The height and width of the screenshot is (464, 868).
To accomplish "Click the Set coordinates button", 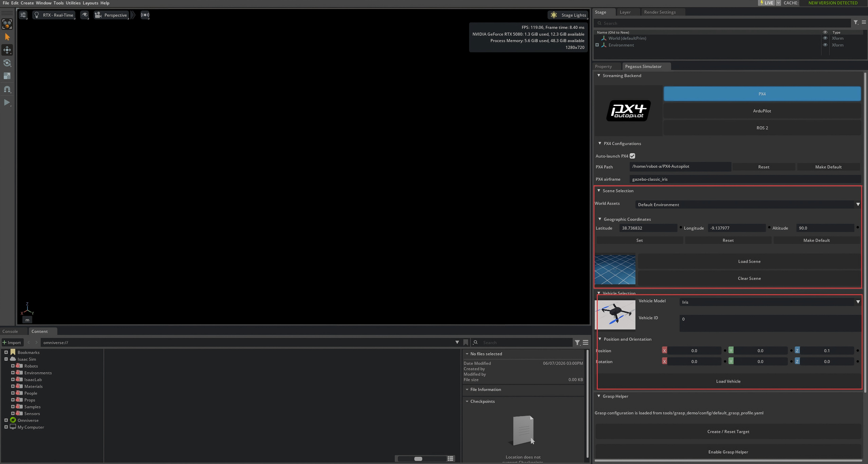I will [640, 240].
